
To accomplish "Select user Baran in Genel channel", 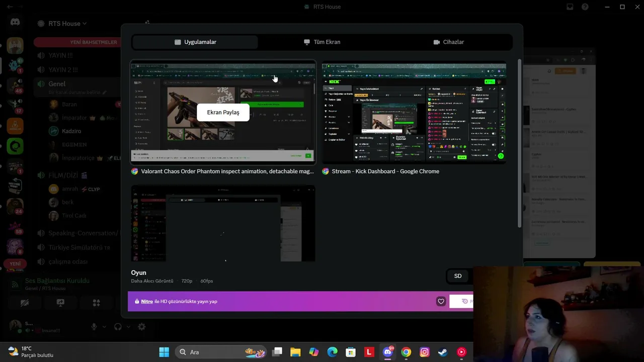I will (69, 105).
